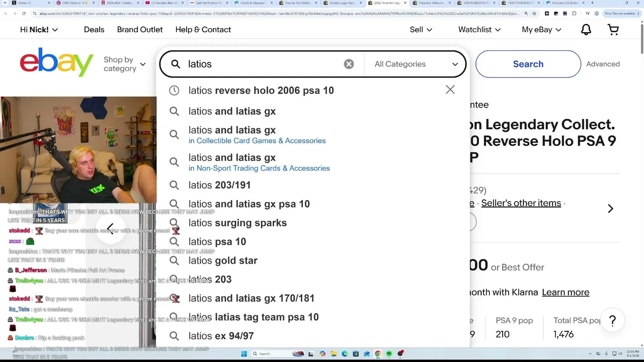Expand the My eBay dropdown
Viewport: 644px width, 362px height.
click(x=541, y=30)
